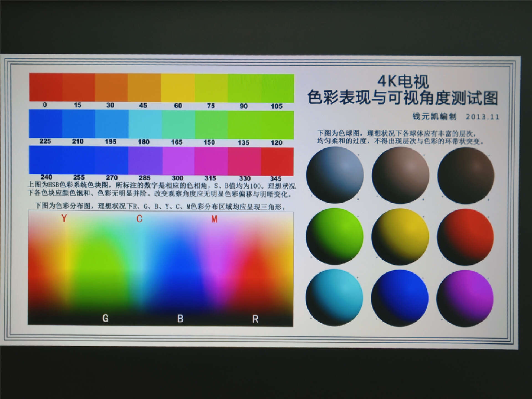532x399 pixels.
Task: Click the red color block above label 0
Action: 46,87
